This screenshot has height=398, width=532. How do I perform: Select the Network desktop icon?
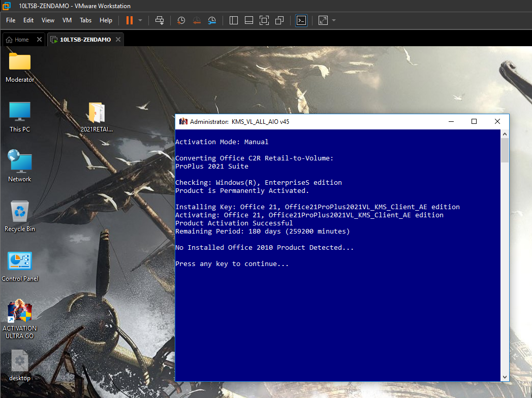[20, 166]
